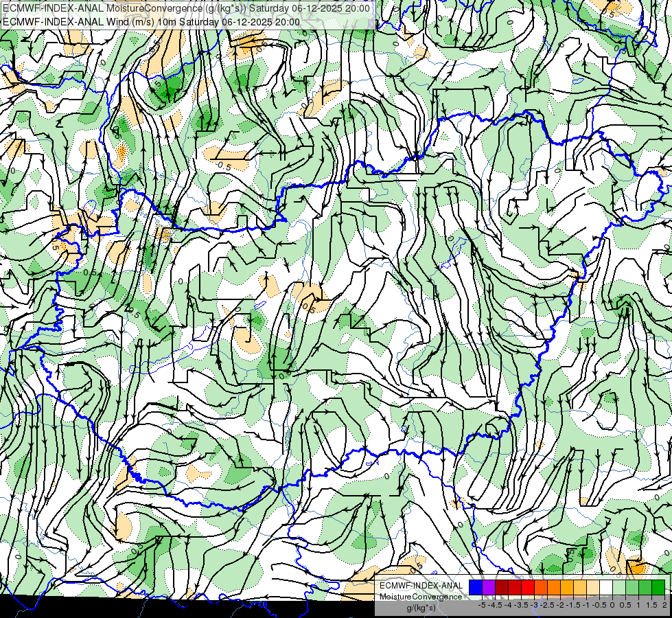Click the '-2' tick label on legend scale
Screen dimensions: 672x618
coord(561,605)
